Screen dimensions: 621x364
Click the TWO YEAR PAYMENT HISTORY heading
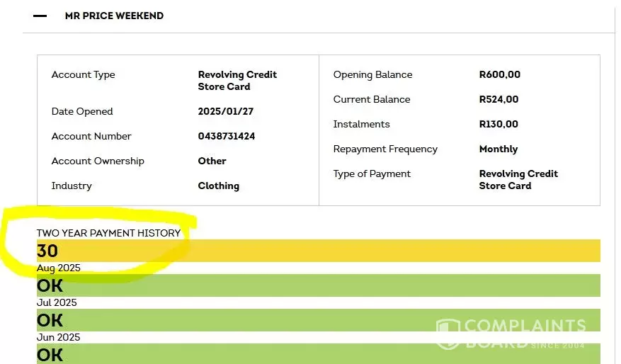click(108, 233)
